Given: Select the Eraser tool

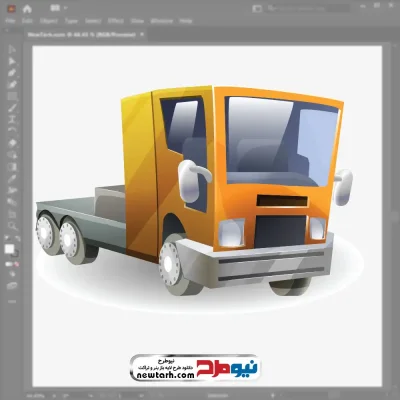Looking at the screenshot, I should (12, 143).
